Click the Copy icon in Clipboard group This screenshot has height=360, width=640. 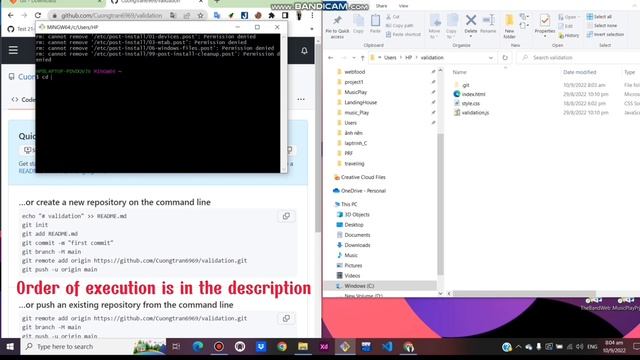358,21
